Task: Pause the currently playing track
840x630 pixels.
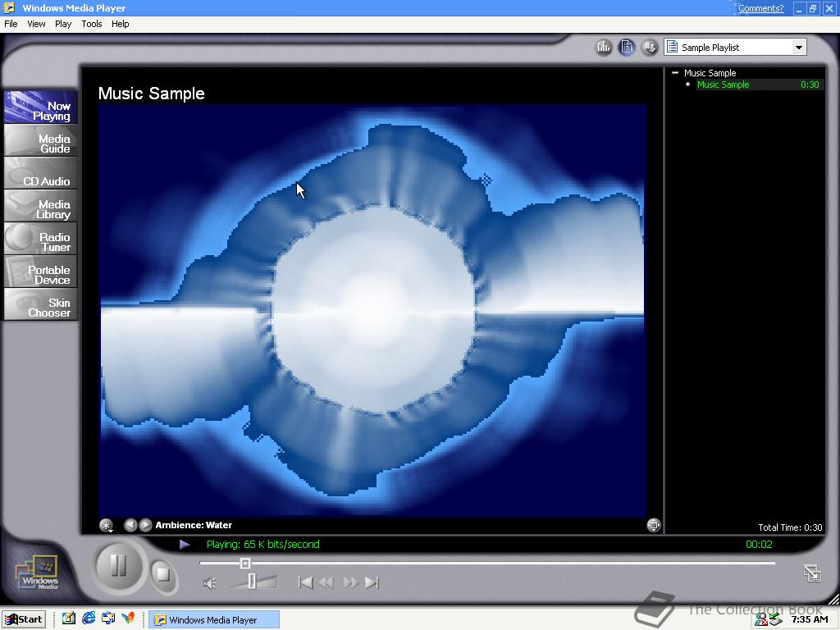Action: (118, 566)
